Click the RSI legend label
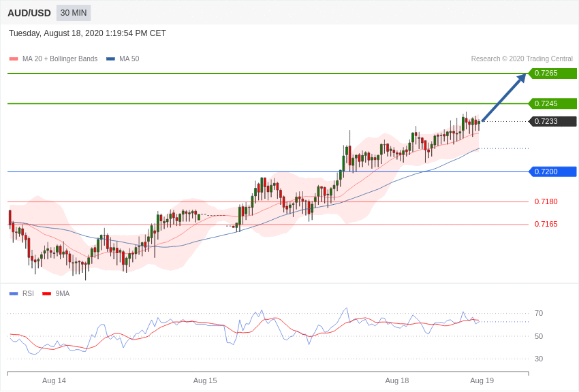The width and height of the screenshot is (579, 392). [28, 293]
